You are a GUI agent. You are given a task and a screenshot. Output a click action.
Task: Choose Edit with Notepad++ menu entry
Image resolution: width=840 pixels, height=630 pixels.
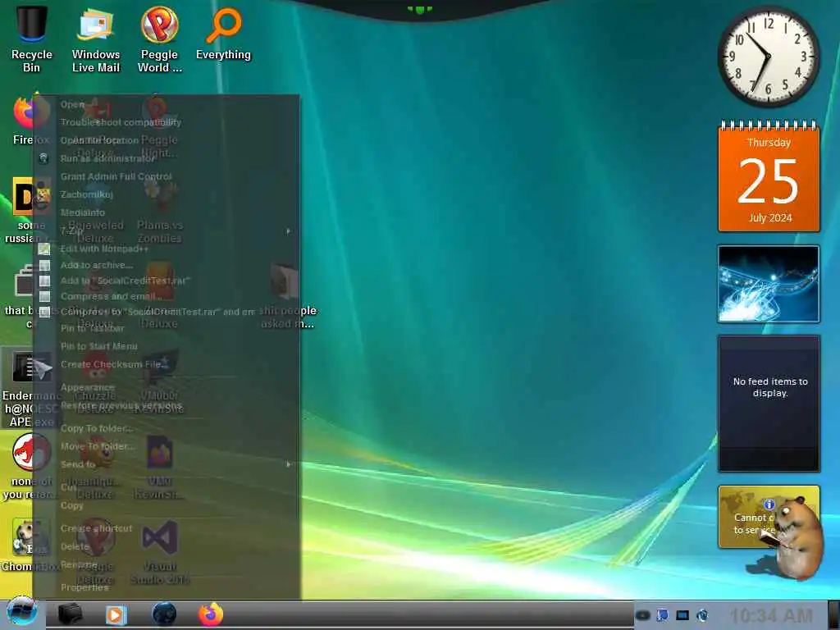(166, 249)
